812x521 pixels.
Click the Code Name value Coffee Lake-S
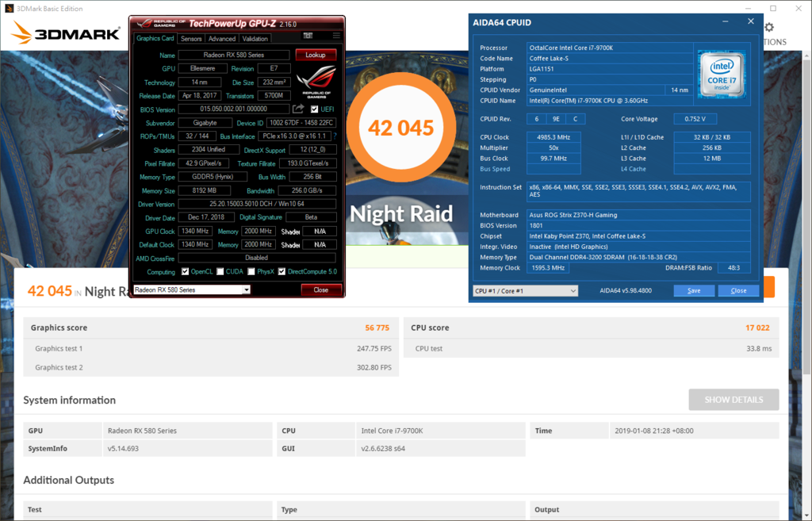(x=610, y=59)
